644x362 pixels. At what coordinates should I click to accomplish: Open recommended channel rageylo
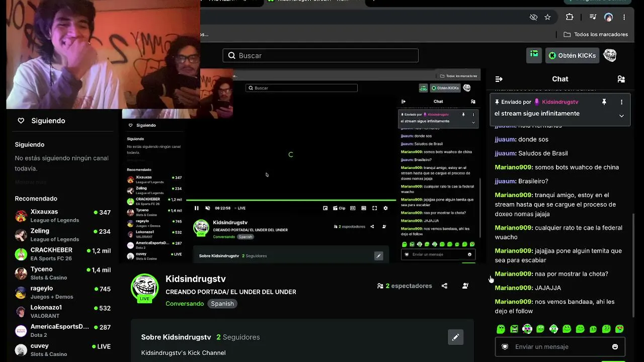point(63,292)
